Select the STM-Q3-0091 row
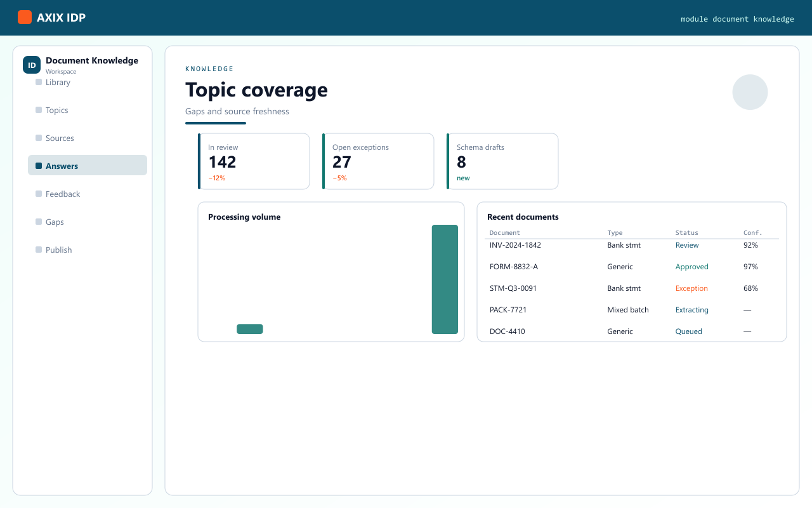The height and width of the screenshot is (508, 812). tap(632, 288)
